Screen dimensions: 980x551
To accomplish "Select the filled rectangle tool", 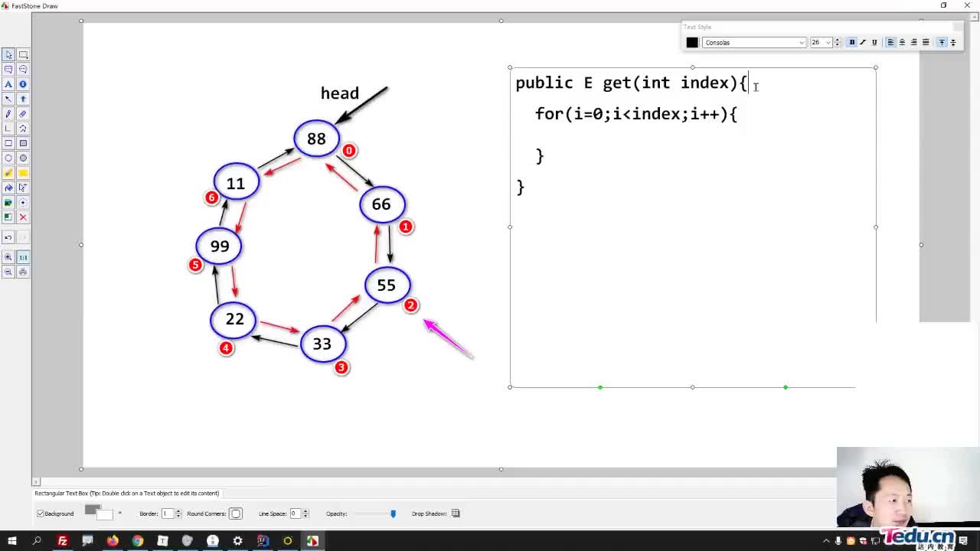I will point(23,143).
